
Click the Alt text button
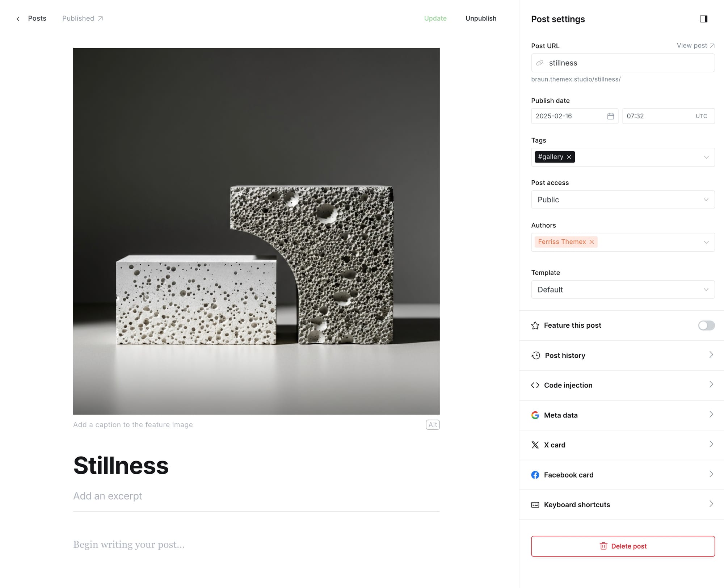point(433,425)
